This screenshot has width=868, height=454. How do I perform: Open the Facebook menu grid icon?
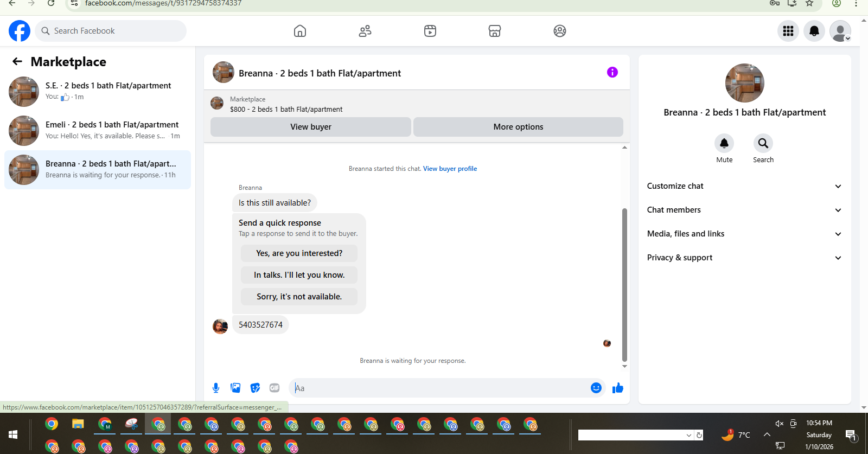[788, 31]
